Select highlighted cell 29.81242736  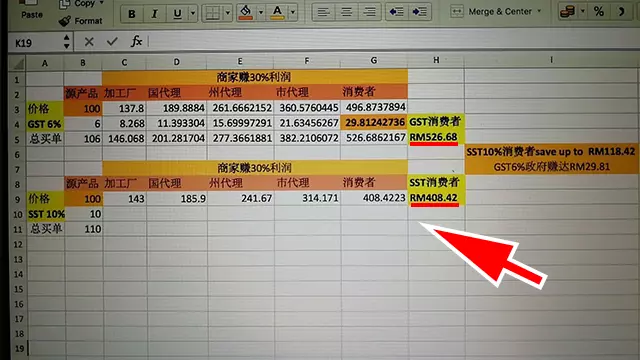click(374, 122)
